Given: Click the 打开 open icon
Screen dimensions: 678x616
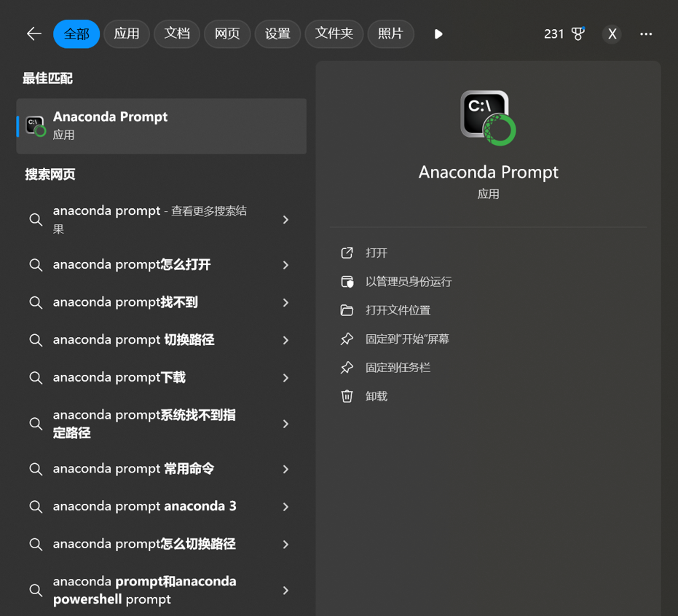Looking at the screenshot, I should pos(347,253).
